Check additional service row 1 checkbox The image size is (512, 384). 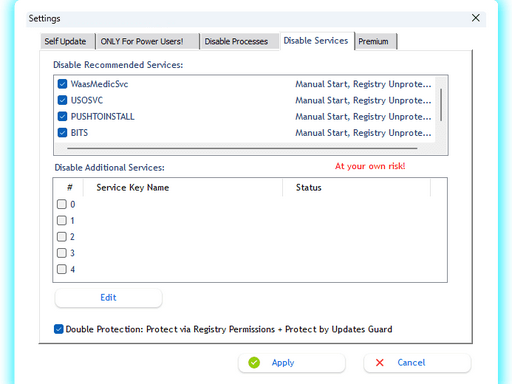62,220
